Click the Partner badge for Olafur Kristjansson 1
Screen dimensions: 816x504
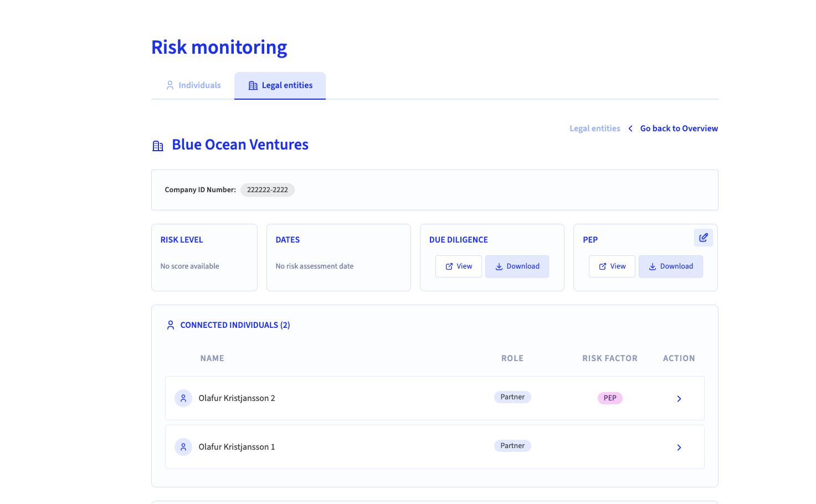click(512, 446)
